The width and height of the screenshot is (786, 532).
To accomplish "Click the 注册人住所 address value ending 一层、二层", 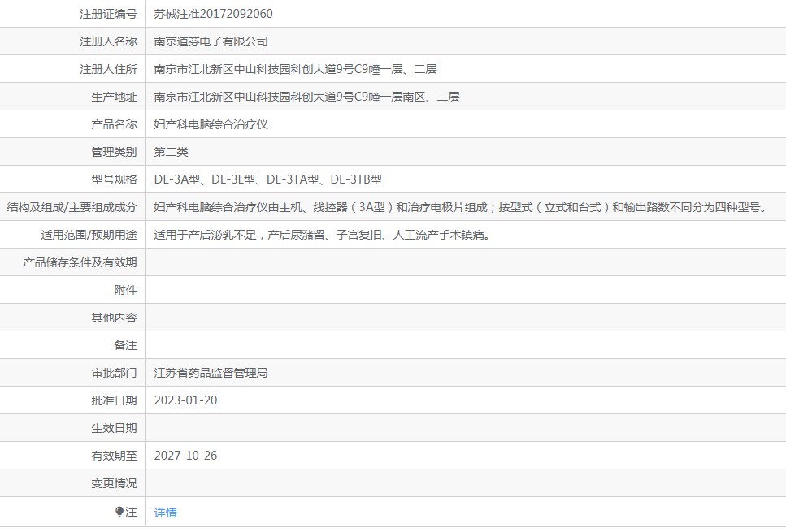I will (x=295, y=69).
